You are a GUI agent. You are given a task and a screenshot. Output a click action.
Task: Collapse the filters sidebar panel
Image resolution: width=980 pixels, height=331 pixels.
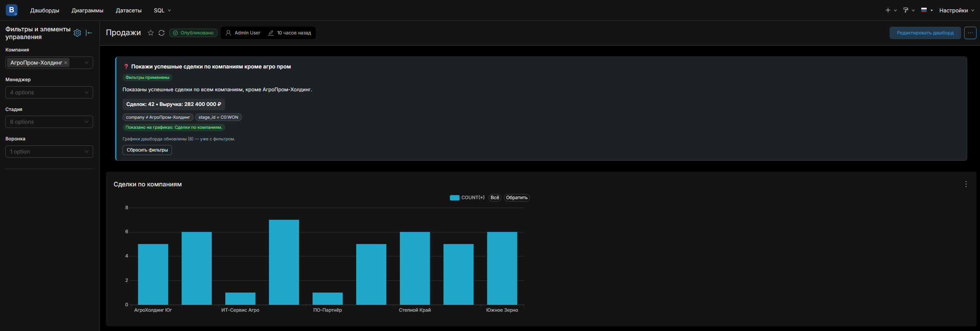click(x=89, y=33)
